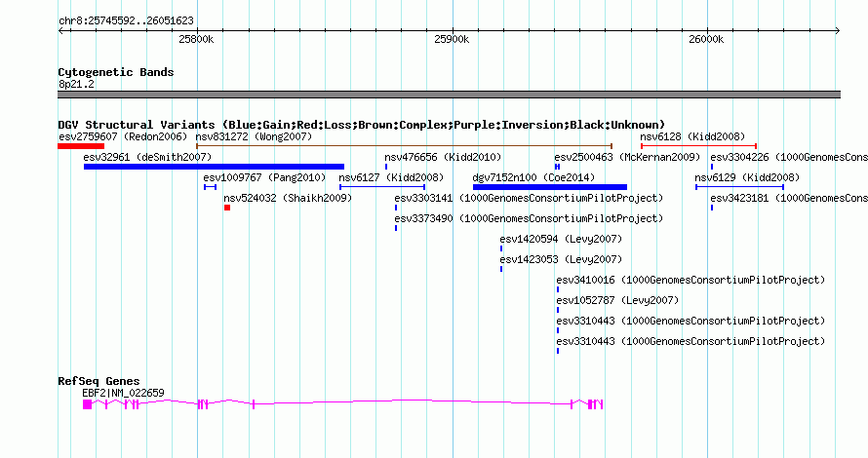The width and height of the screenshot is (868, 458).
Task: Select the red loss line of nsv6128
Action: pyautogui.click(x=698, y=146)
